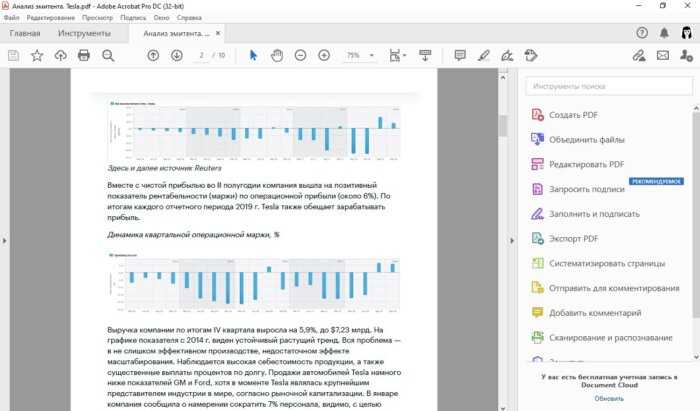Click the 'Динамика квартальной операционной маржи' caption
The image size is (700, 411).
[193, 235]
